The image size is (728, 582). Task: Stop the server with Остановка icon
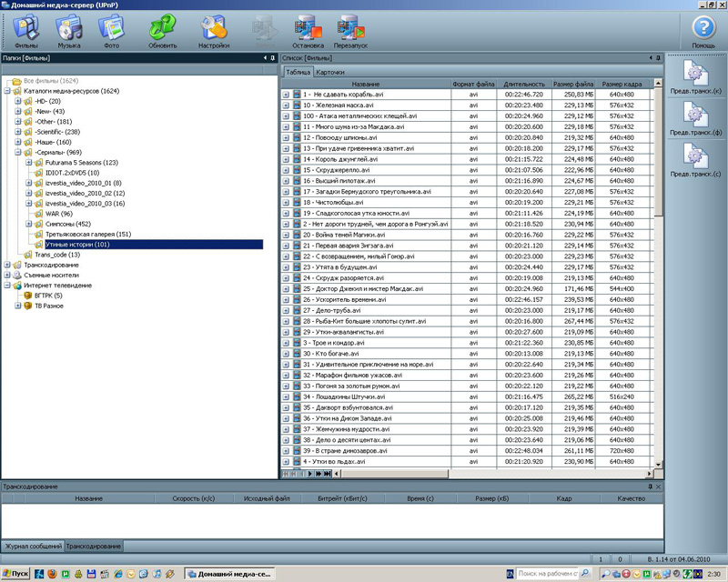pyautogui.click(x=308, y=31)
